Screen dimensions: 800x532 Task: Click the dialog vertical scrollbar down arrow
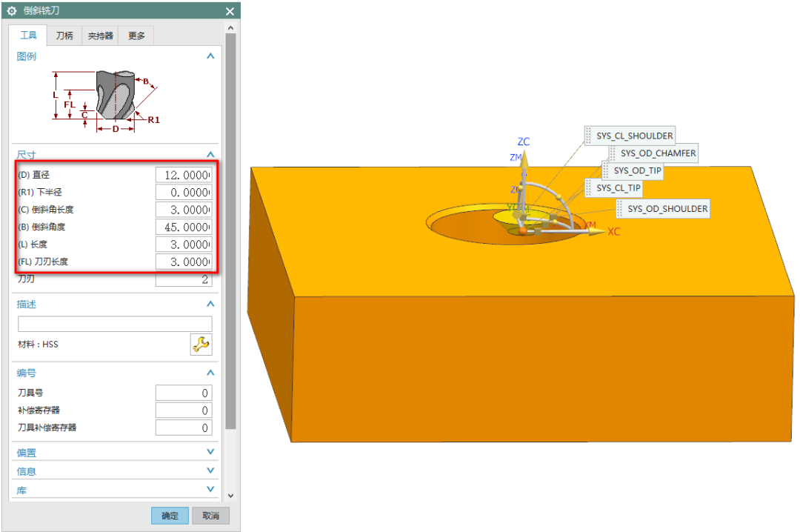pyautogui.click(x=230, y=495)
